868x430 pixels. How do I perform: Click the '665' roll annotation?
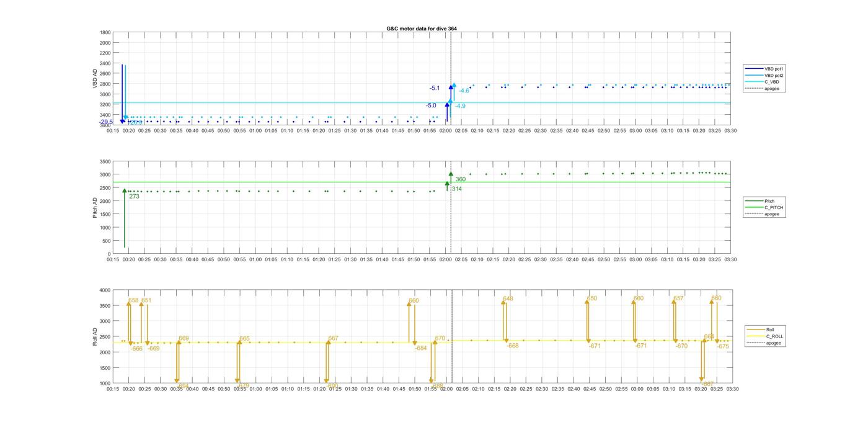click(x=244, y=339)
